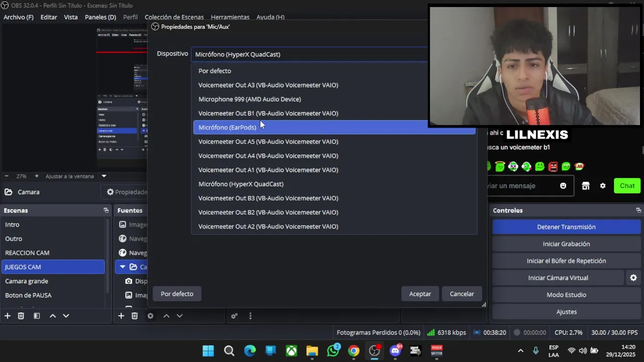Remove selected source with trash icon
The image size is (644, 362).
[x=135, y=316]
